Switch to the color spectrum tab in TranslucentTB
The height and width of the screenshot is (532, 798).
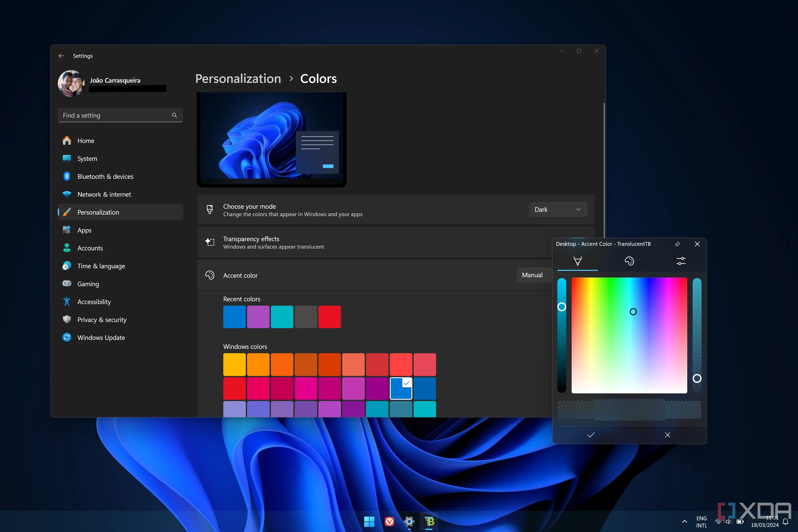(x=578, y=261)
